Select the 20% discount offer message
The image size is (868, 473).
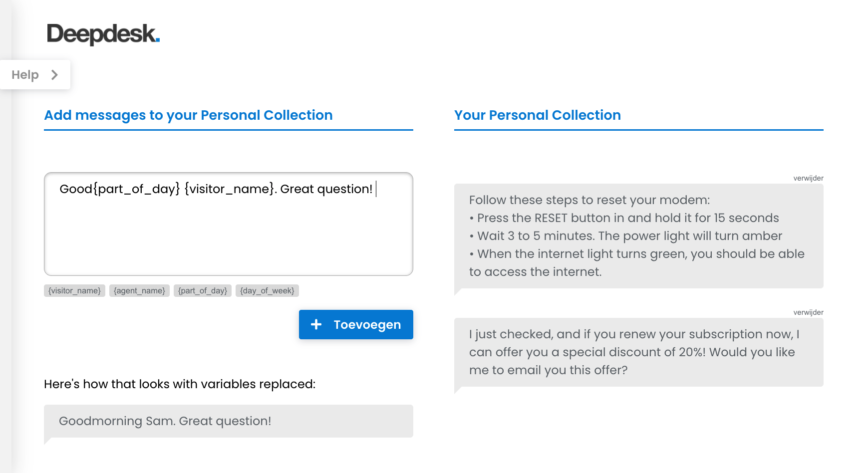[x=639, y=352]
